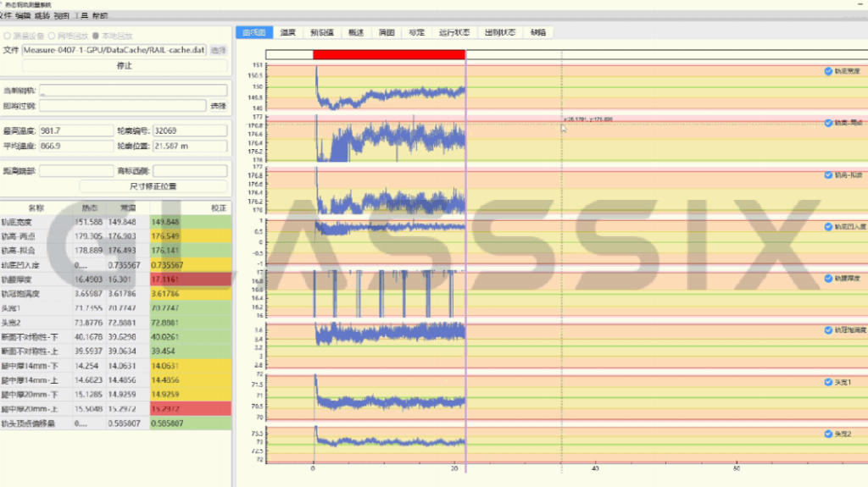This screenshot has height=487, width=868.
Task: Click the 名称 column header
Action: 36,208
